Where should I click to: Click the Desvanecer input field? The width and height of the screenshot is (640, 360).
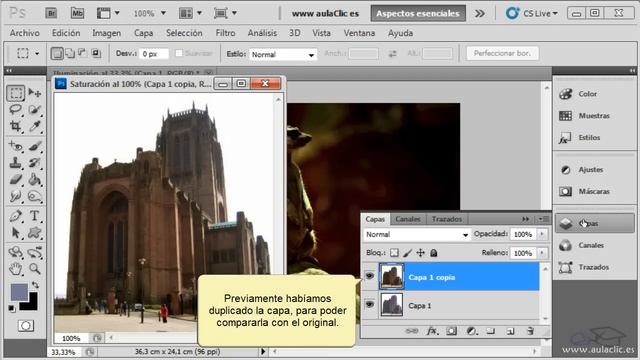[153, 54]
